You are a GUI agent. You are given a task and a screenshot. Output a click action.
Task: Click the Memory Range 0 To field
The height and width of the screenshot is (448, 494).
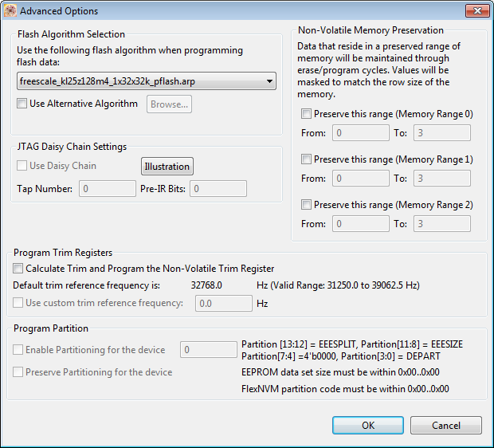(x=442, y=133)
